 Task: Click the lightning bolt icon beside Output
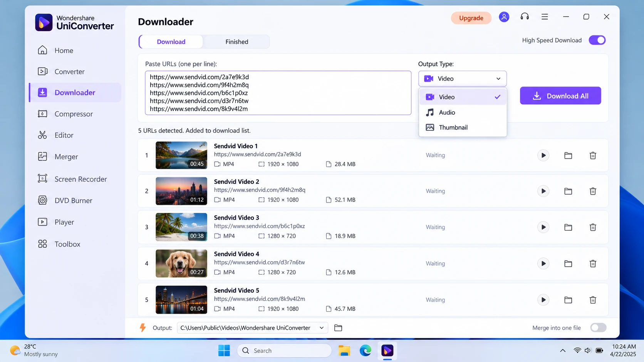(143, 328)
